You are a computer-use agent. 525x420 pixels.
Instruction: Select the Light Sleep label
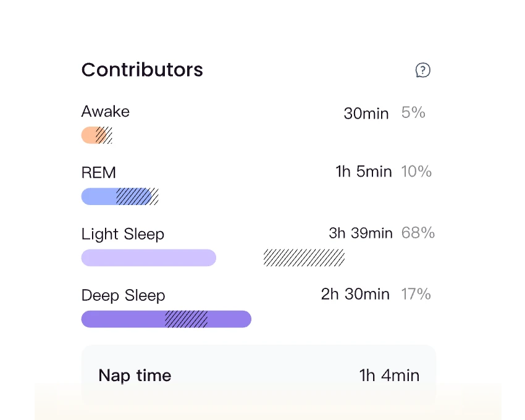[x=123, y=234]
